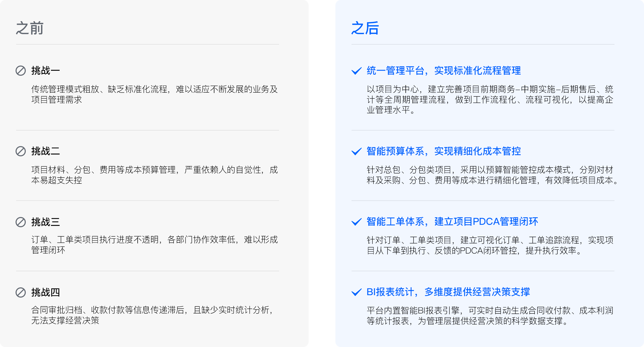Click the paragraph starting with 平台内置智能BI报表引擎

click(490, 316)
